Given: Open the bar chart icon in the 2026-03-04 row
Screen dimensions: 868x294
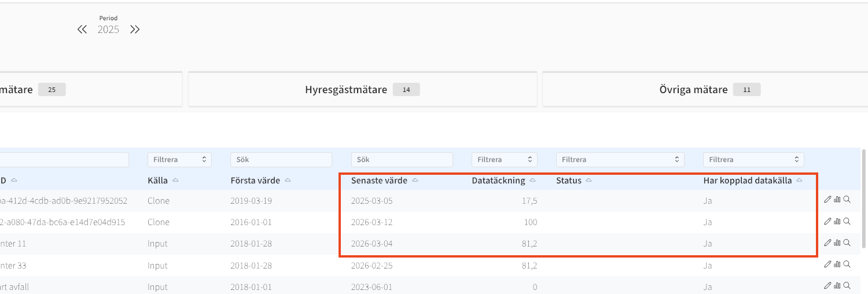Looking at the screenshot, I should [x=837, y=242].
